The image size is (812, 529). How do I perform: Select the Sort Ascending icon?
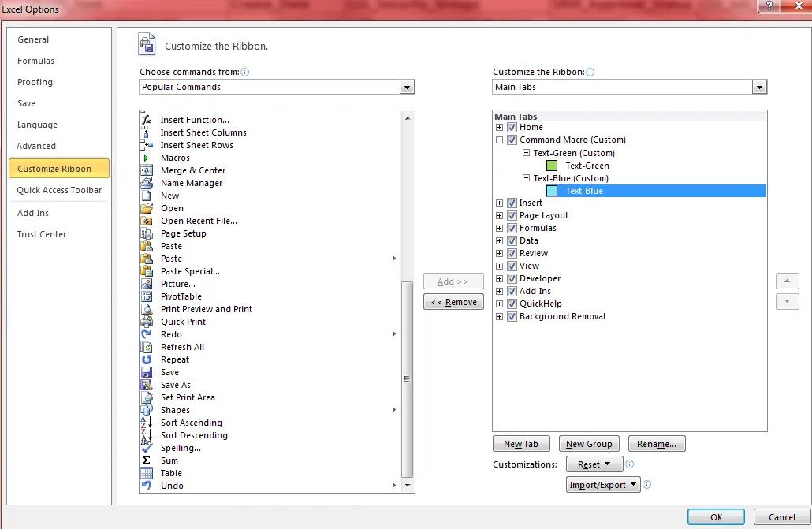[x=147, y=423]
